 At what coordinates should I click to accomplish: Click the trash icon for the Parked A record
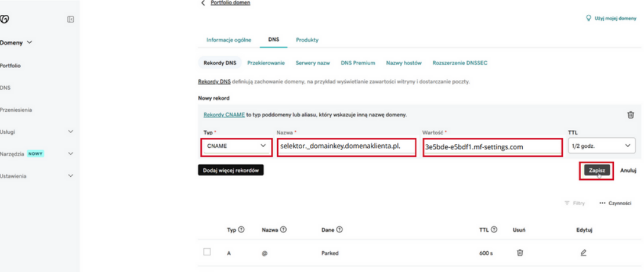point(520,252)
